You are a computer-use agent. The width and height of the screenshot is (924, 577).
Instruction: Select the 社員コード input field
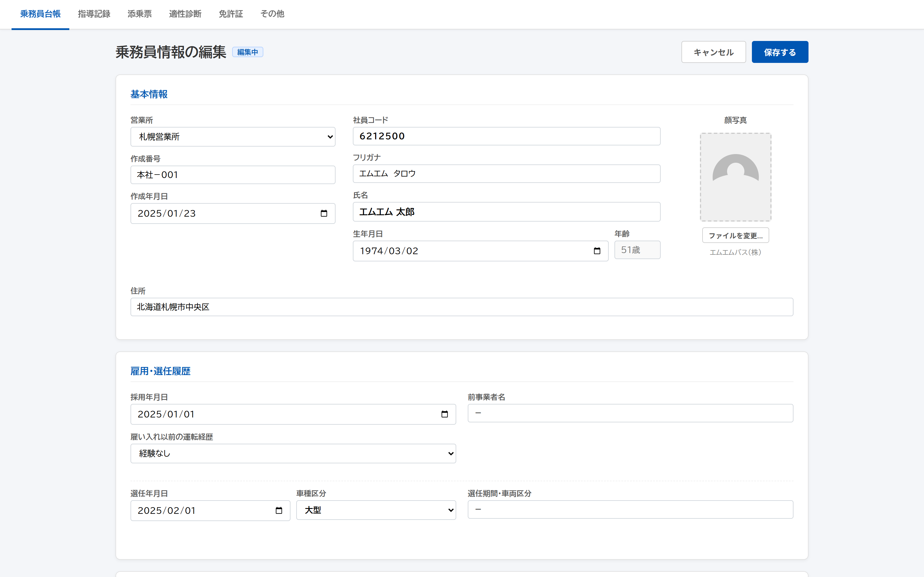click(x=506, y=136)
